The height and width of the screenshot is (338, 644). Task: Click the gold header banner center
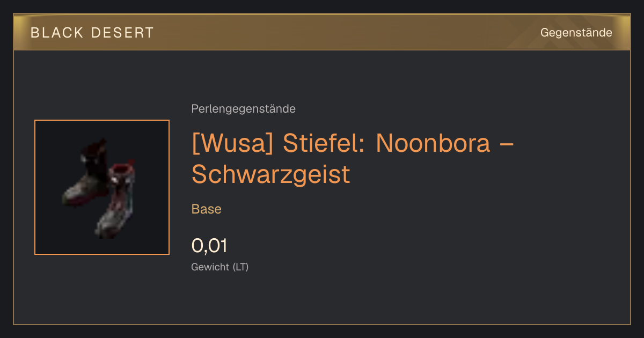click(x=322, y=32)
